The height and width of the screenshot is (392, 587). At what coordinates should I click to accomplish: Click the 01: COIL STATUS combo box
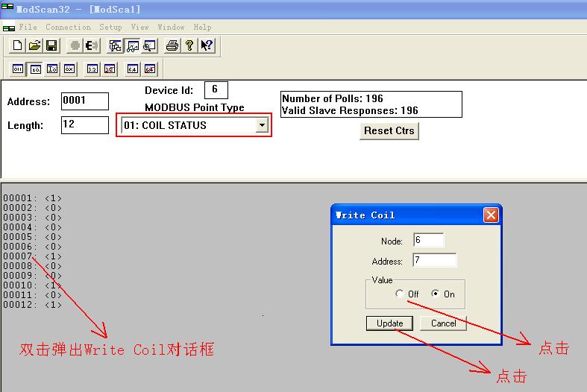pos(195,125)
